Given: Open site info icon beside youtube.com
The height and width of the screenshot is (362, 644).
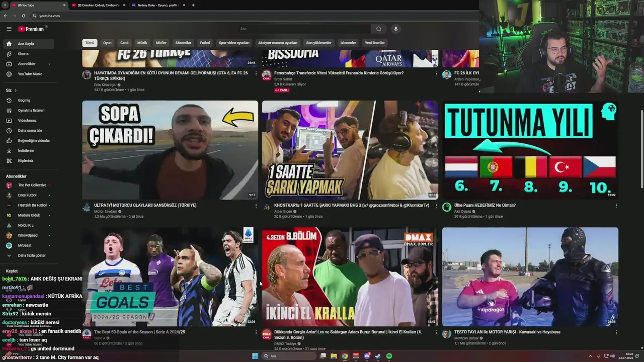Looking at the screenshot, I should (x=33, y=16).
